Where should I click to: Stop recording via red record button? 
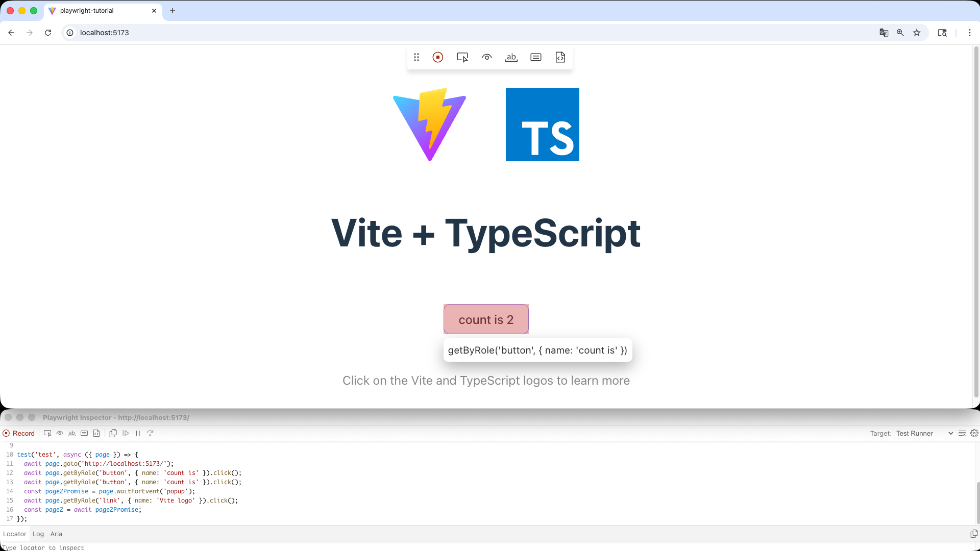pyautogui.click(x=438, y=57)
